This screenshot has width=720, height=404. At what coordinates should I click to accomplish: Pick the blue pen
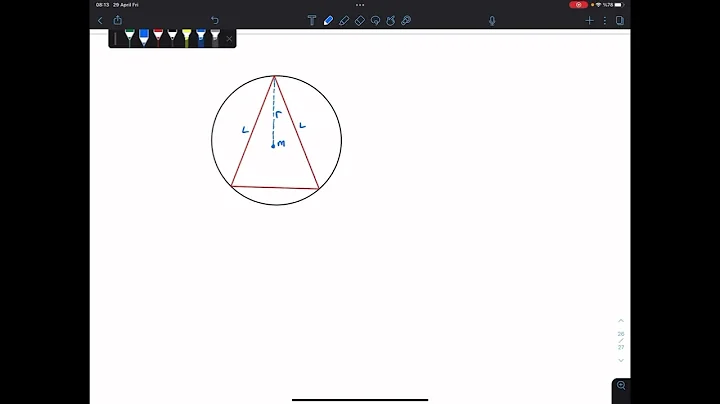point(144,38)
